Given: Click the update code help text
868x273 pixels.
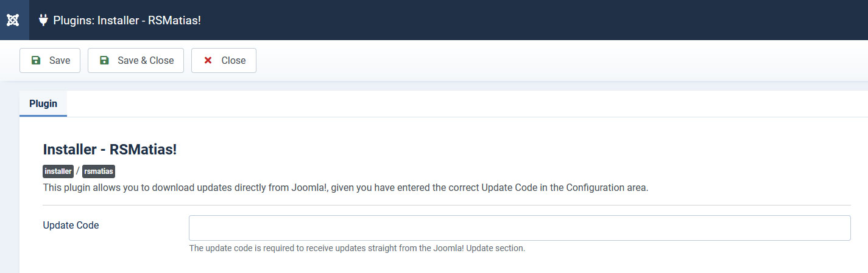Looking at the screenshot, I should coord(357,248).
